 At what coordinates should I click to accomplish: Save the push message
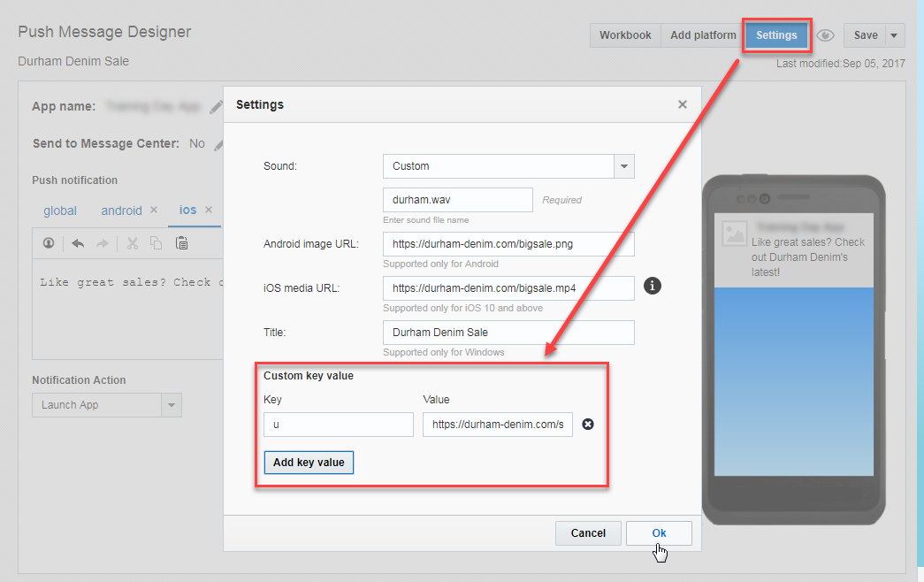click(x=866, y=35)
